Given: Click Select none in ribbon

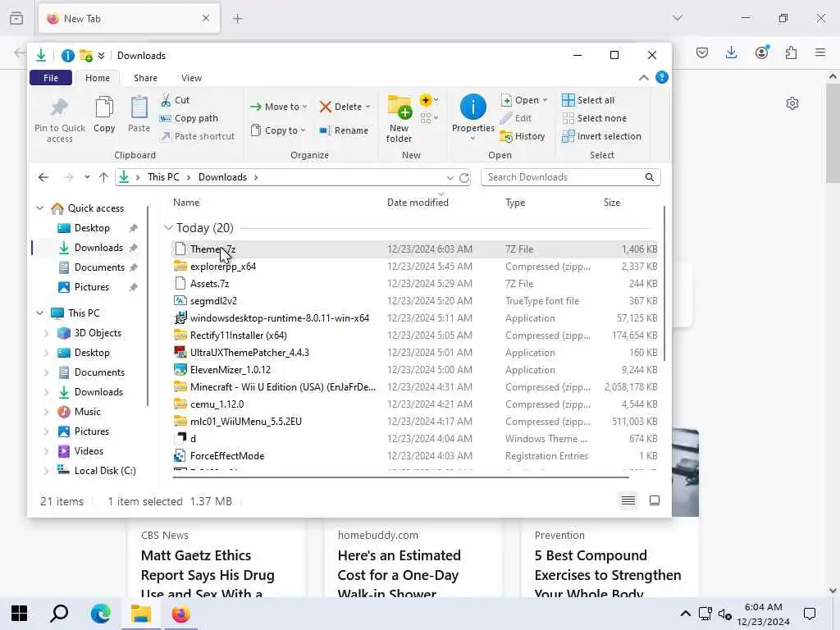Looking at the screenshot, I should click(594, 118).
